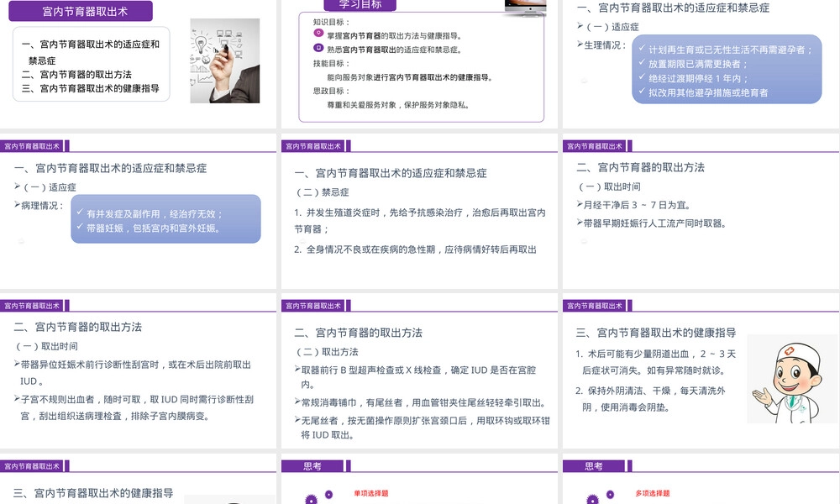This screenshot has width=840, height=504.
Task: Click the "病理情况:" label
Action: 42,206
